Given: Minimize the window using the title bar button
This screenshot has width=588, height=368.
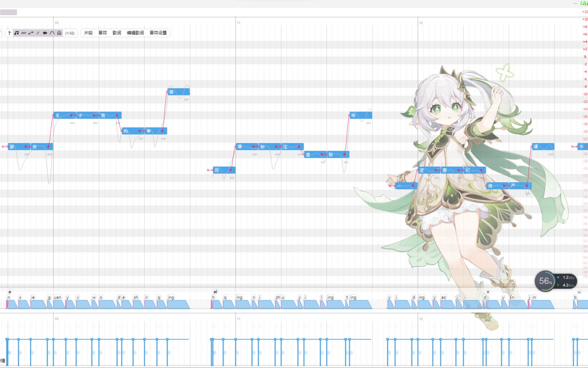Looking at the screenshot, I should click(576, 4).
